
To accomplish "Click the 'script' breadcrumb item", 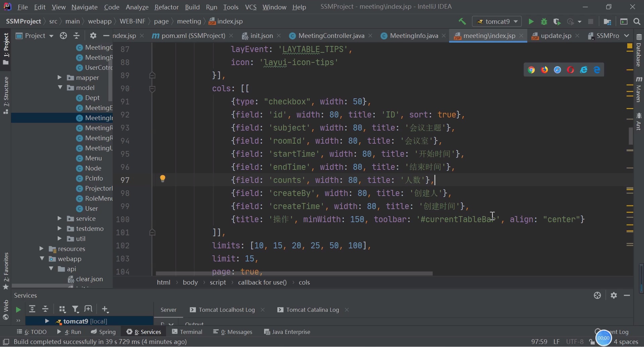I will (218, 283).
